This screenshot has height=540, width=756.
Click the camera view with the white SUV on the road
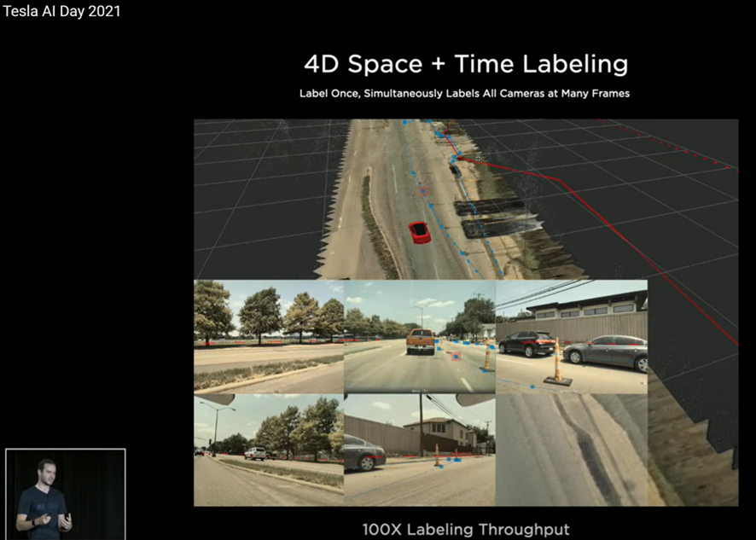269,450
